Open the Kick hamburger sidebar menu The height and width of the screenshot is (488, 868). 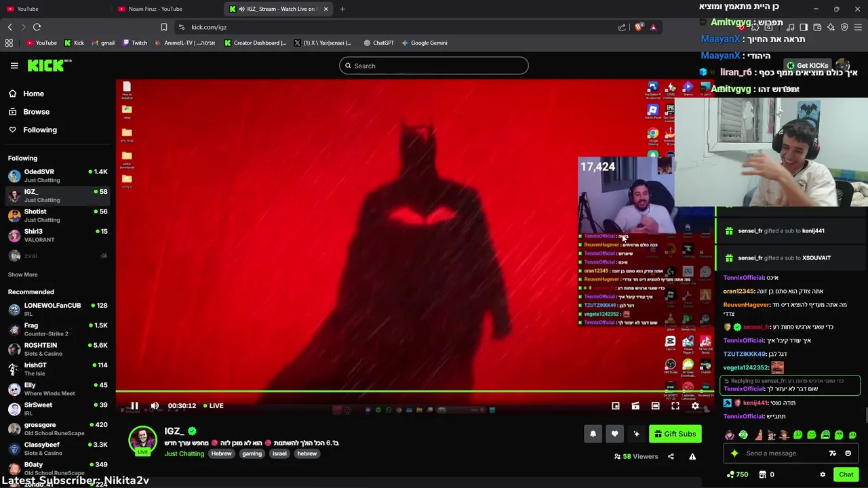pyautogui.click(x=14, y=66)
